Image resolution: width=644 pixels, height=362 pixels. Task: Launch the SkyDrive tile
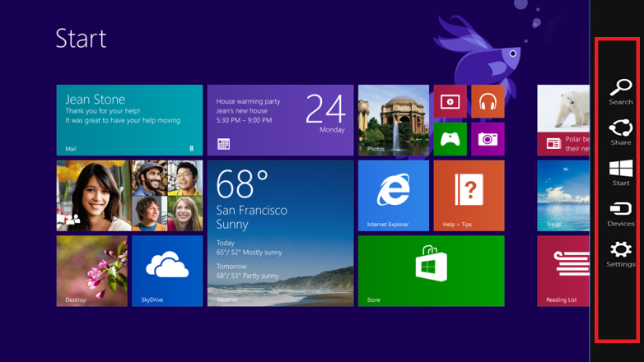point(167,271)
